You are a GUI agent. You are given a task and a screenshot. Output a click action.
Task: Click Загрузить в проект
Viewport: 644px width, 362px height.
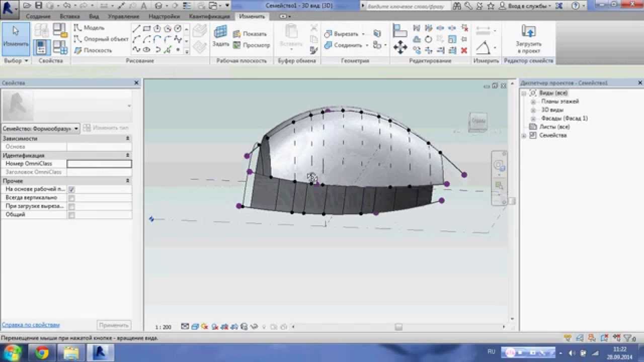pyautogui.click(x=528, y=39)
